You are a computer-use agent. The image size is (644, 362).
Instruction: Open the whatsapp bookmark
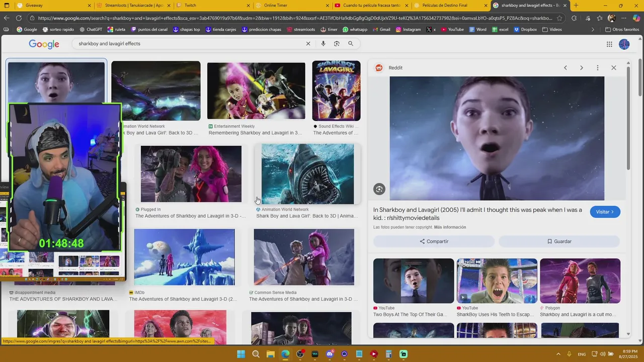tap(355, 30)
